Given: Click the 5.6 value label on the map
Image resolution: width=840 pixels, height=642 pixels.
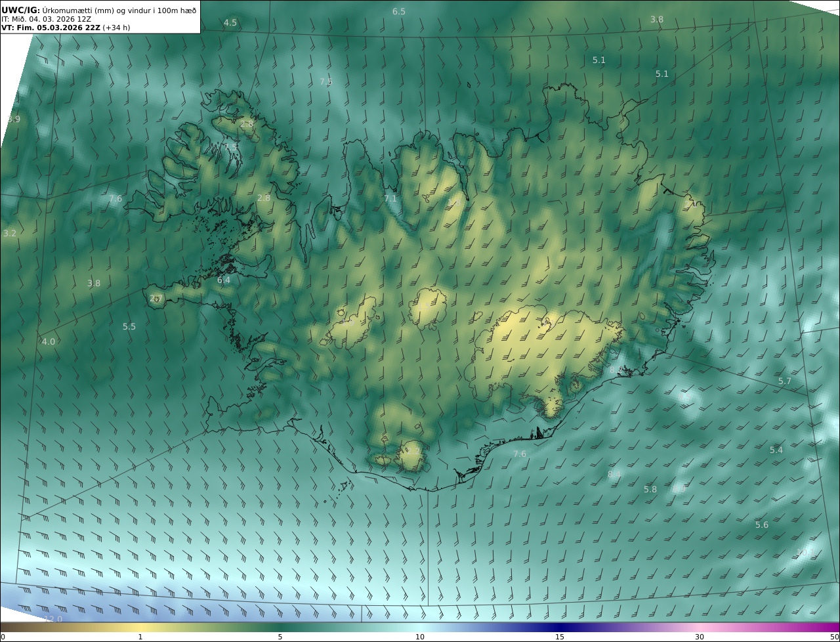Looking at the screenshot, I should (x=762, y=525).
